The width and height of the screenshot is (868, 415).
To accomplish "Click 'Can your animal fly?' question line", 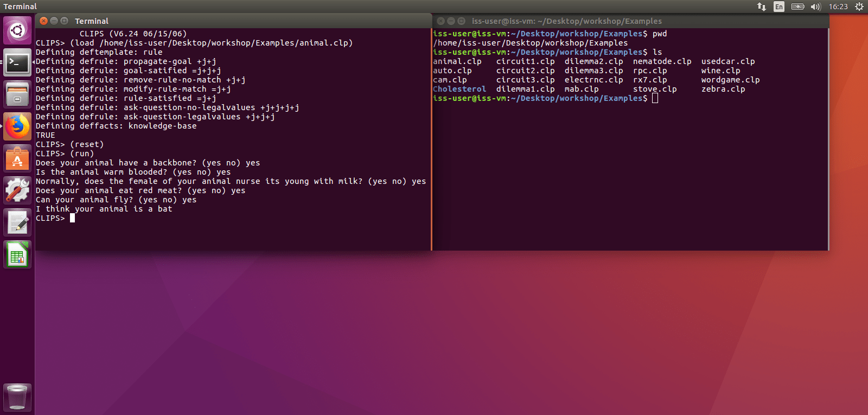I will pos(116,200).
